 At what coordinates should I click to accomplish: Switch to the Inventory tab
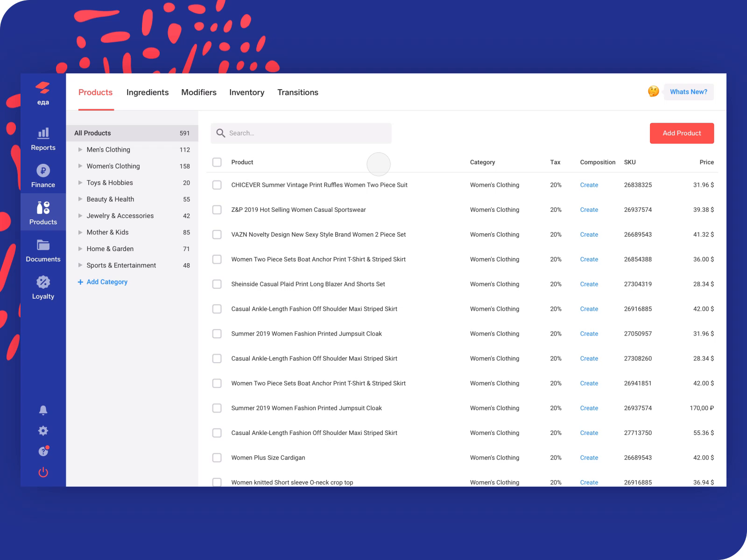[x=247, y=92]
